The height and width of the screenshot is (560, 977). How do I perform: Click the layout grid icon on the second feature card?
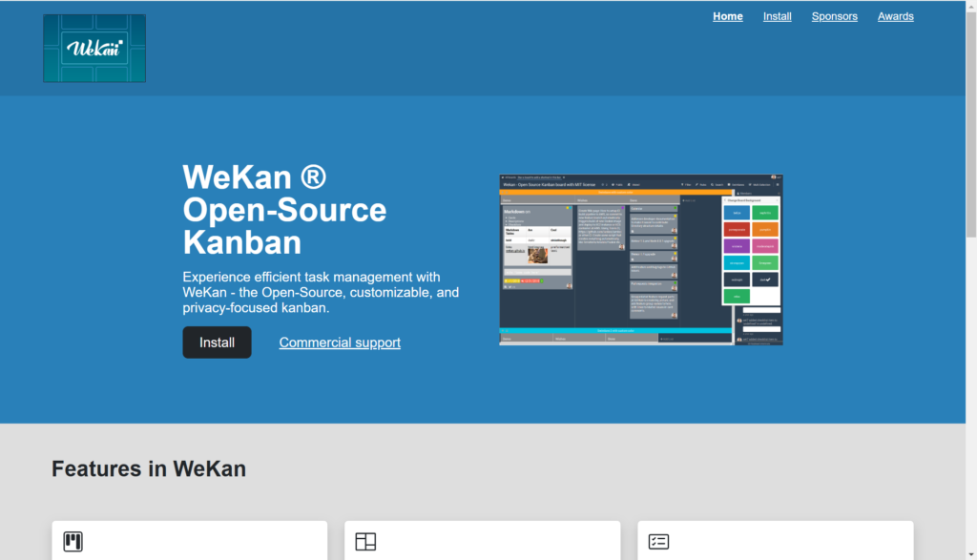[365, 542]
